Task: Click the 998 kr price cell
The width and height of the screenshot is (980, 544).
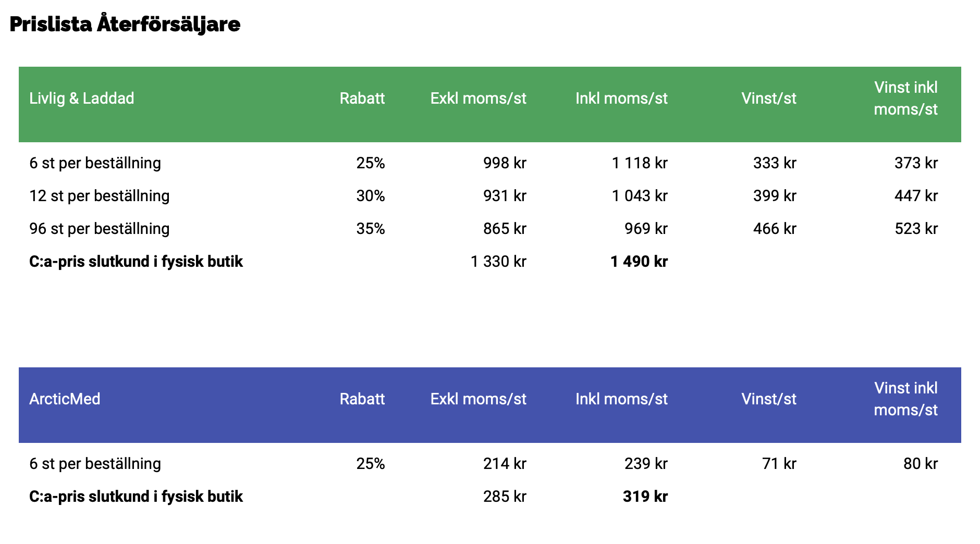Action: point(505,163)
